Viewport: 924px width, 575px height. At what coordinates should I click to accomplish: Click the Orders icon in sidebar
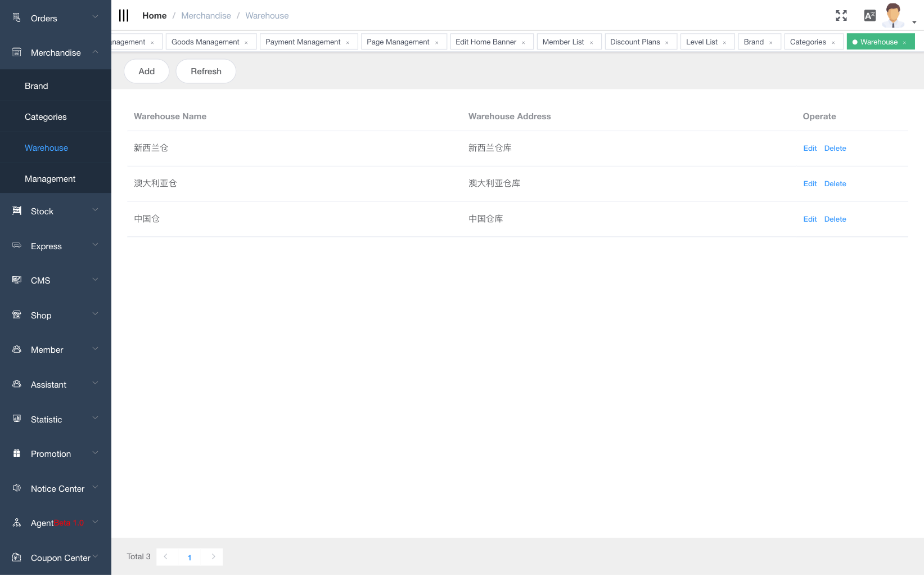pyautogui.click(x=17, y=18)
